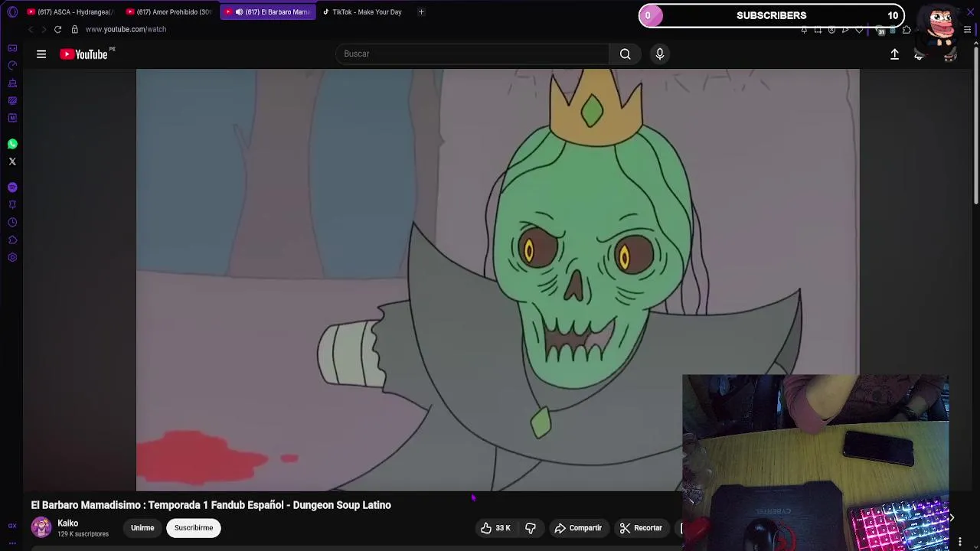Go to the YouTube home logo

pyautogui.click(x=84, y=54)
